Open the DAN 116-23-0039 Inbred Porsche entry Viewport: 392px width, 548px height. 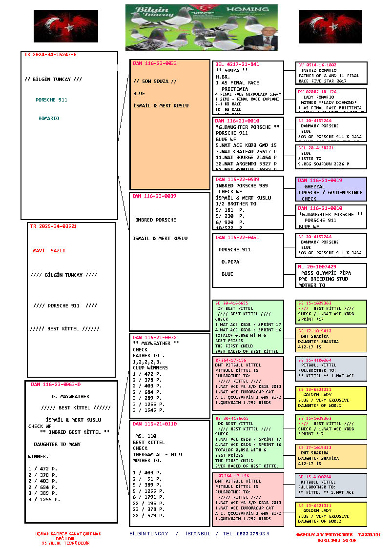point(169,262)
